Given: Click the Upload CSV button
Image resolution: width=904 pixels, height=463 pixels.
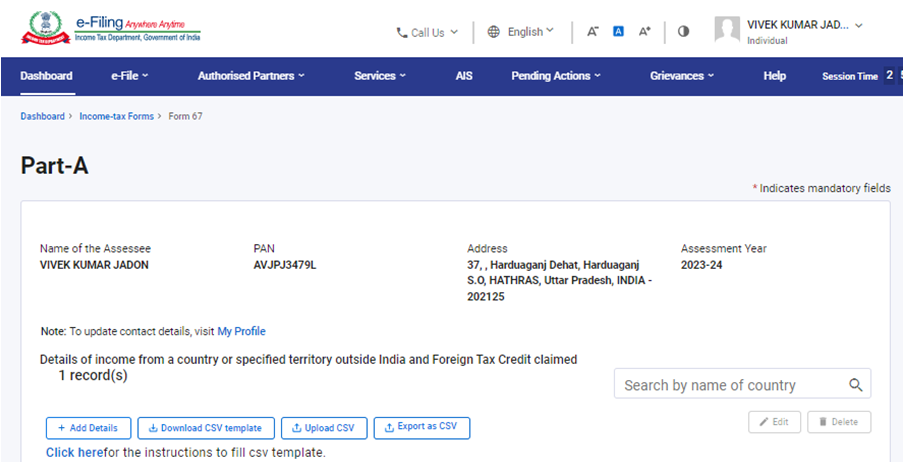Looking at the screenshot, I should (x=324, y=428).
